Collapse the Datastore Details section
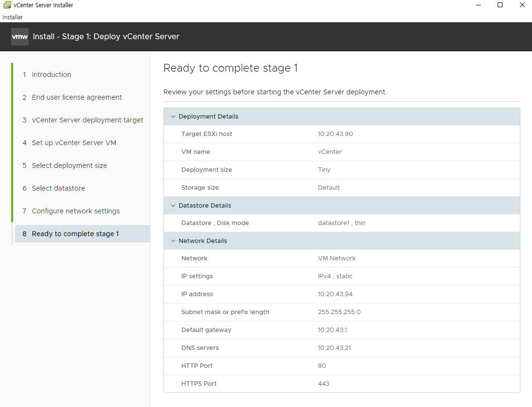The width and height of the screenshot is (532, 407). tap(173, 205)
